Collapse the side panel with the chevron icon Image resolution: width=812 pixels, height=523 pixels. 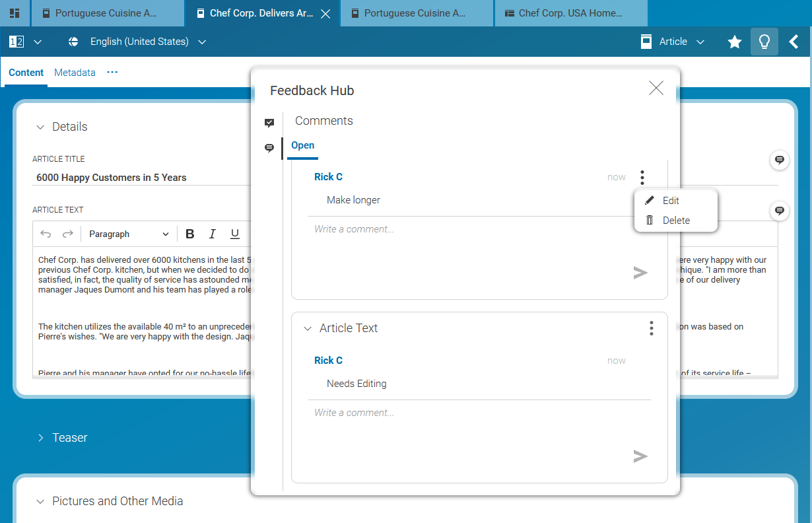point(794,41)
